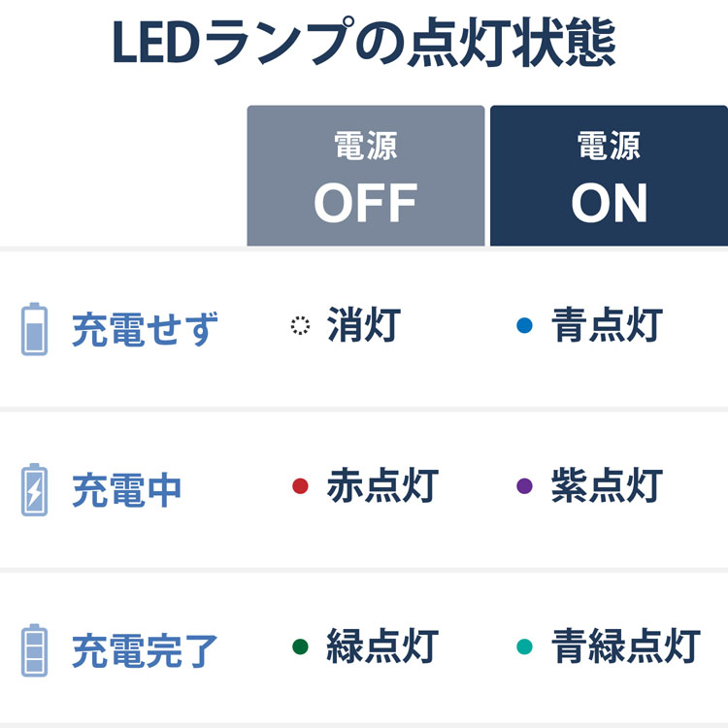Screen dimensions: 728x728
Task: Click the 緑点灯 status text
Action: 382,645
